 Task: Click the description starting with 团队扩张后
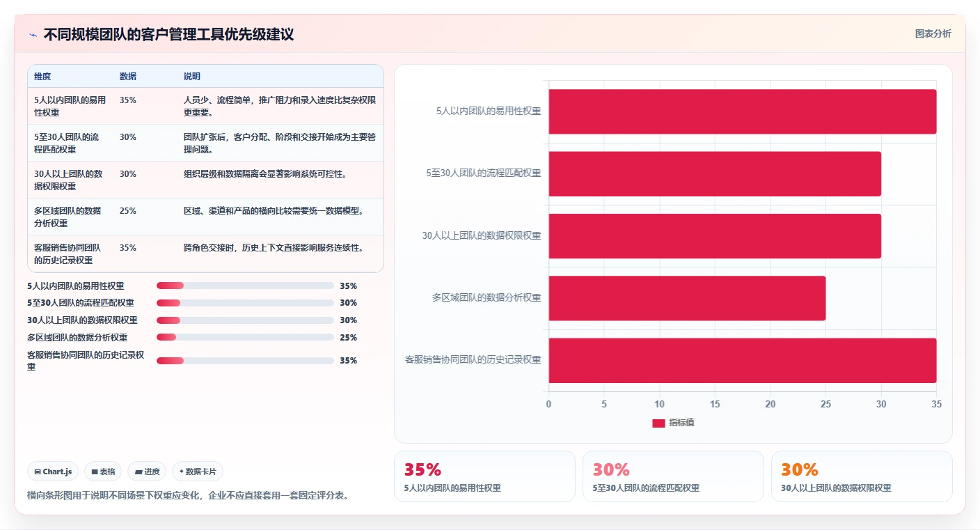click(x=280, y=143)
